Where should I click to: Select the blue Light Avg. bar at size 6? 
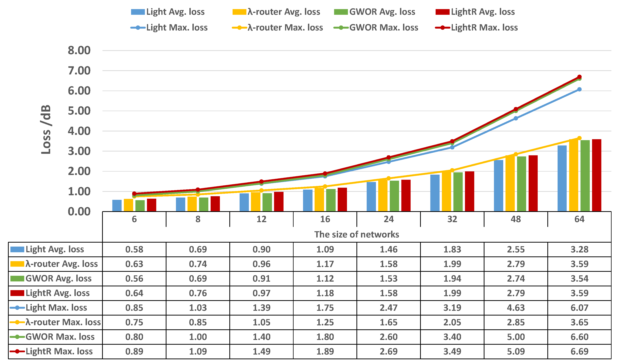[x=117, y=205]
